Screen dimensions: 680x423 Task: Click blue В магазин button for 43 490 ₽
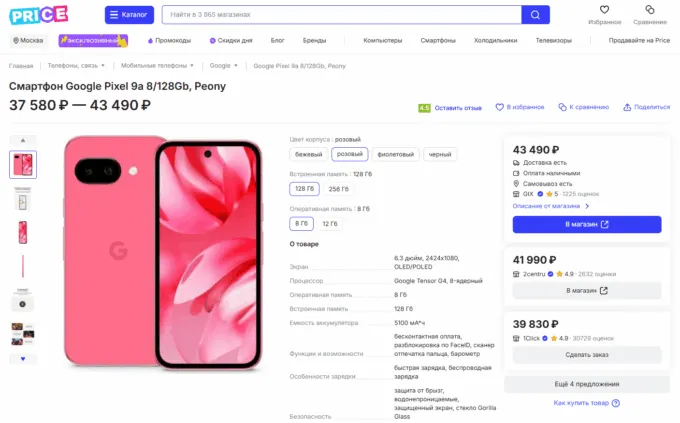586,224
